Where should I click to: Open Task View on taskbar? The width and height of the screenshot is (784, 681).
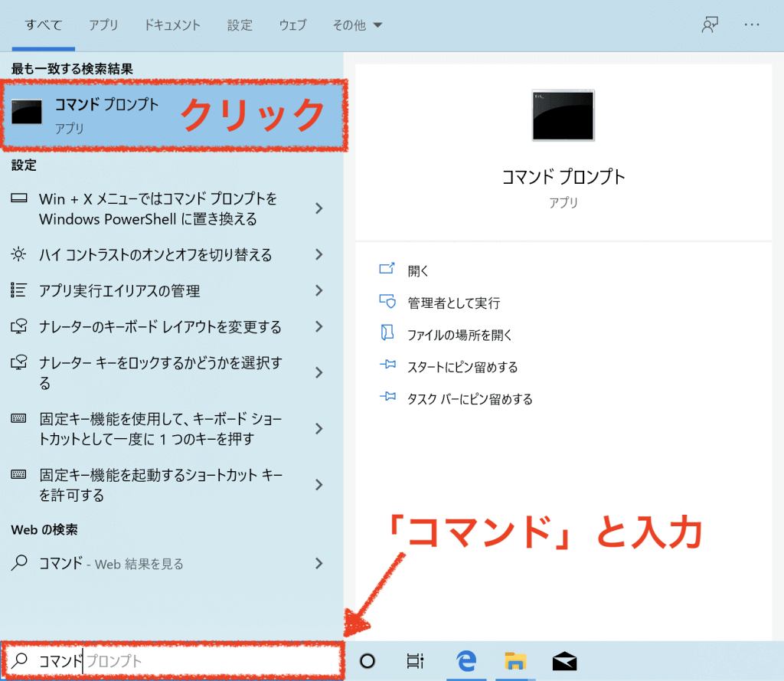coord(415,661)
